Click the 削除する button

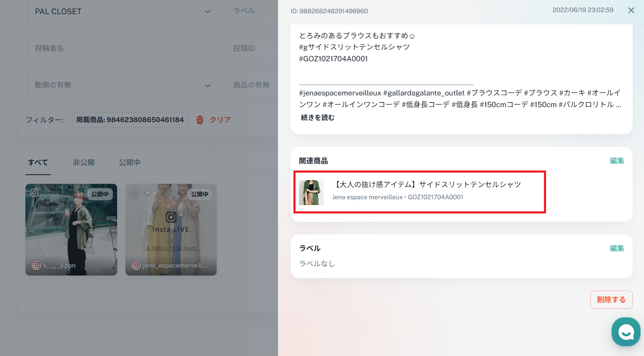pyautogui.click(x=611, y=300)
